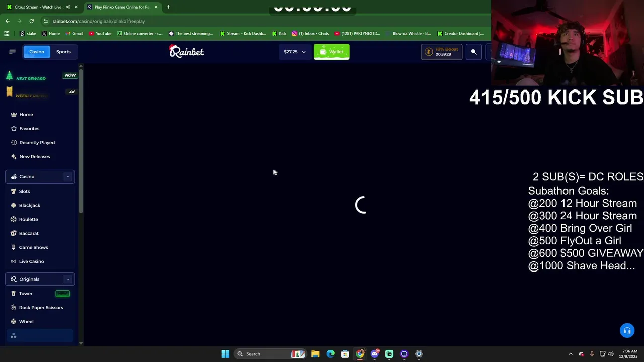Open the YouTube bookmark
The height and width of the screenshot is (362, 644).
[100, 34]
